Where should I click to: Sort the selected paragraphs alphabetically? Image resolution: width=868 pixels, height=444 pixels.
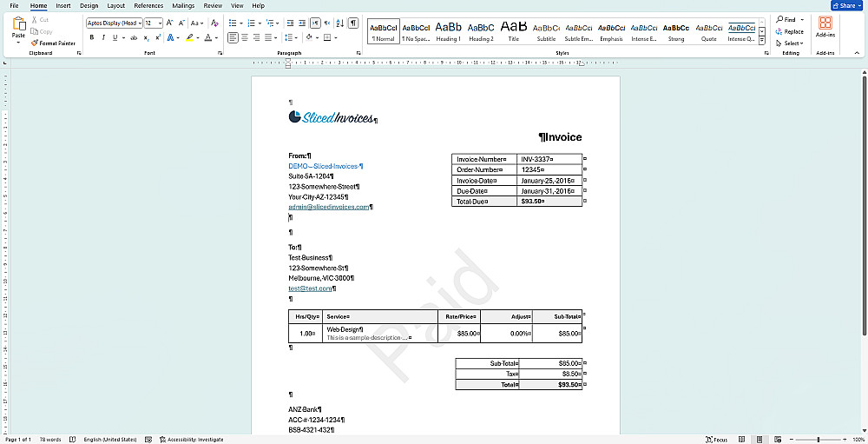[x=340, y=23]
